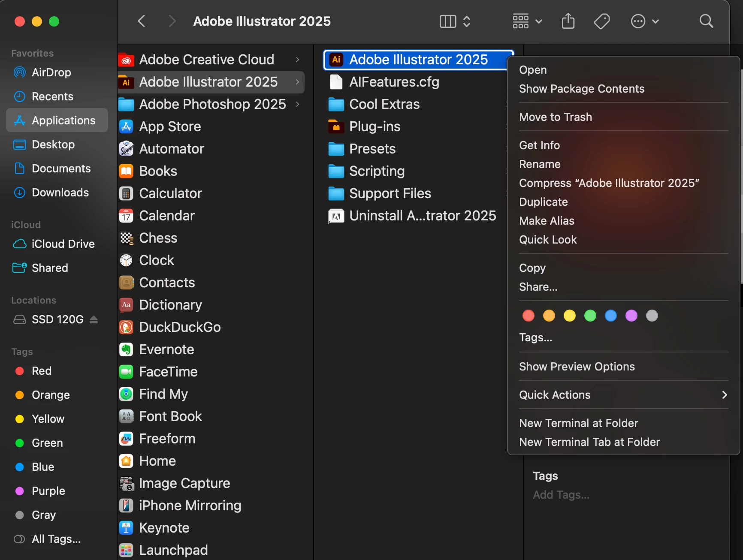Click the Edit Tags toolbar icon
Screen dimensions: 743x560
tap(602, 21)
